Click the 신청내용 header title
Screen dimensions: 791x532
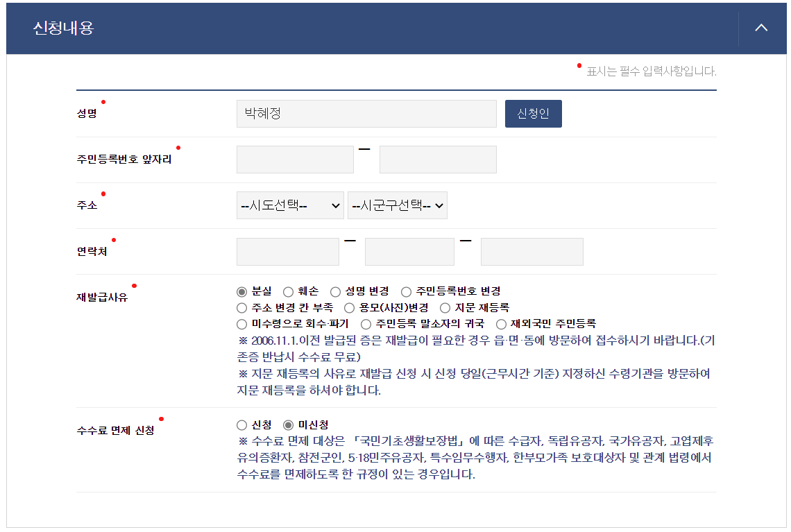point(64,28)
